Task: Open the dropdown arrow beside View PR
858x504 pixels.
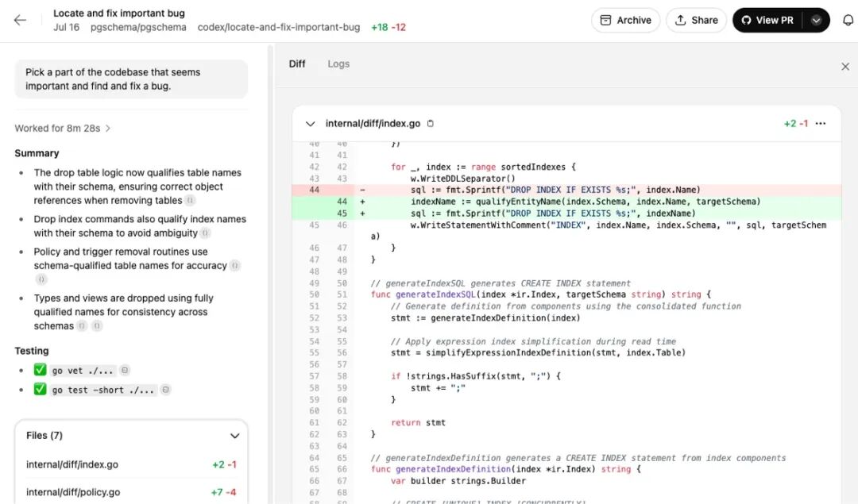Action: [816, 20]
